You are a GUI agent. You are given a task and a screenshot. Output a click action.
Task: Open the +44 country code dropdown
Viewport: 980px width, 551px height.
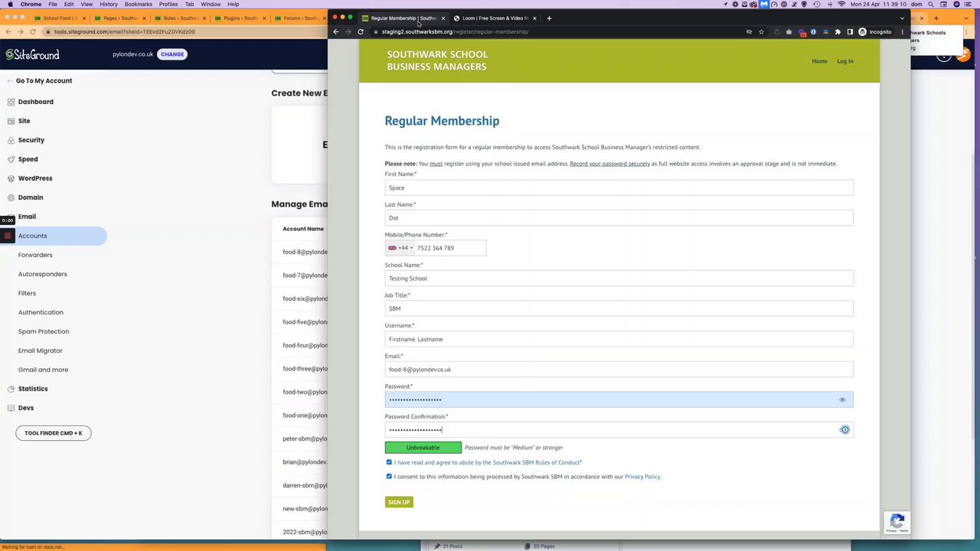coord(400,248)
